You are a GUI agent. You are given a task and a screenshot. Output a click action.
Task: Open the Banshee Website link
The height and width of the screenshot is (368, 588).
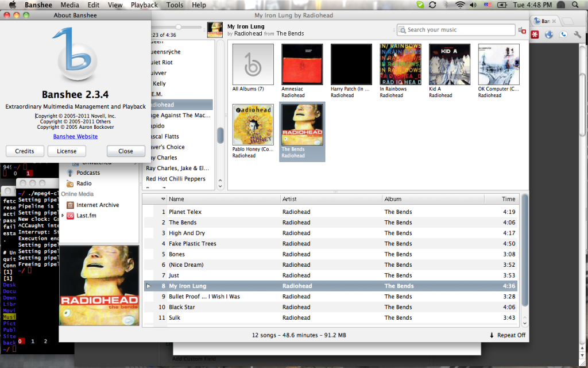point(75,136)
